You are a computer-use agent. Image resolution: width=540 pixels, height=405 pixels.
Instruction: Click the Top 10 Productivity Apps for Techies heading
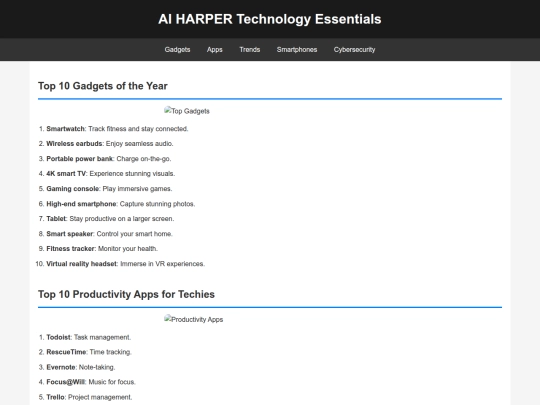[x=126, y=294]
